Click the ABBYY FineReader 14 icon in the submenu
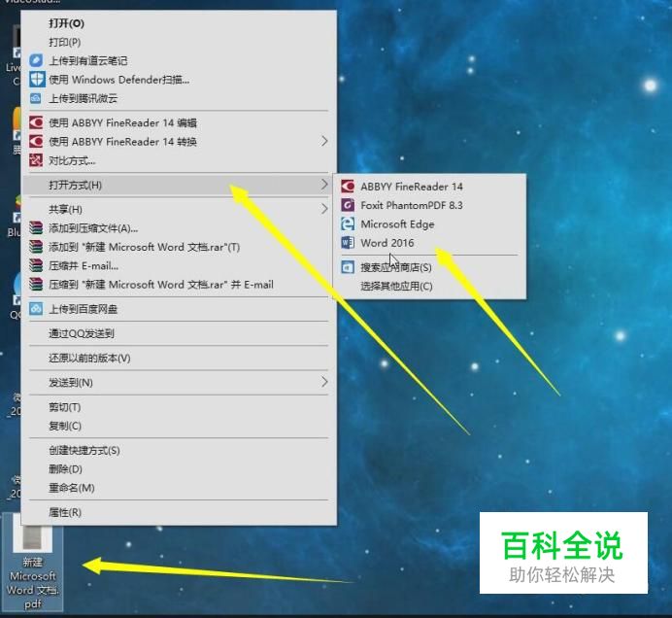 (x=348, y=187)
